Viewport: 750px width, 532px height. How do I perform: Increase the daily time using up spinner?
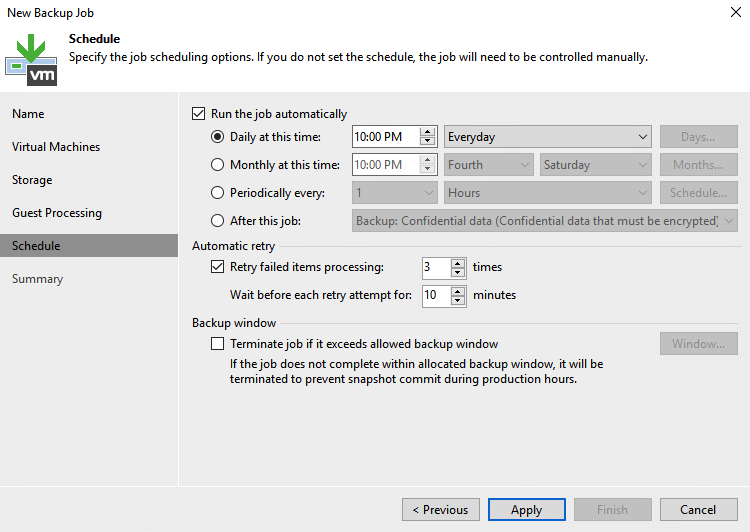click(427, 132)
